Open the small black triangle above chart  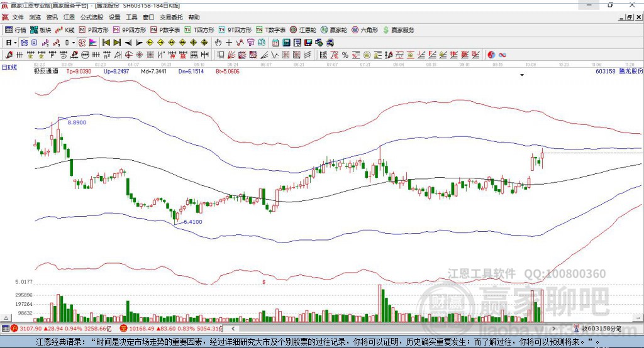click(x=522, y=75)
